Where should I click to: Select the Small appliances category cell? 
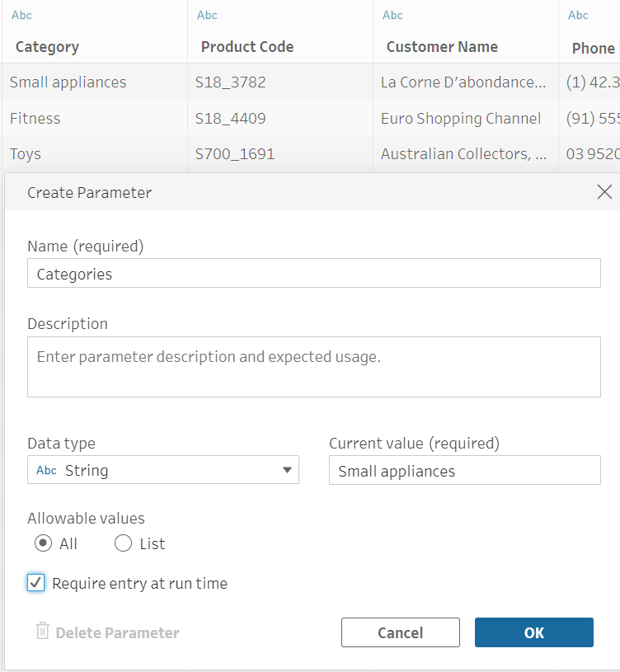click(68, 82)
